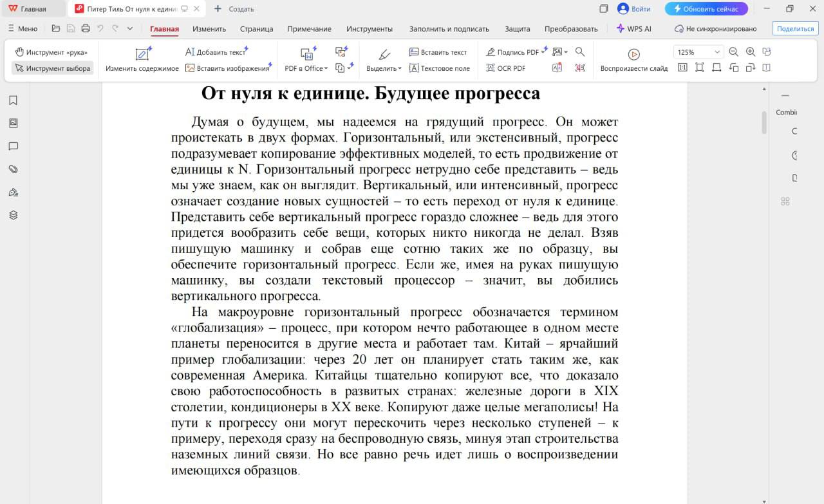Image resolution: width=824 pixels, height=504 pixels.
Task: Expand the PDF в Office dropdown arrow
Action: [x=326, y=68]
